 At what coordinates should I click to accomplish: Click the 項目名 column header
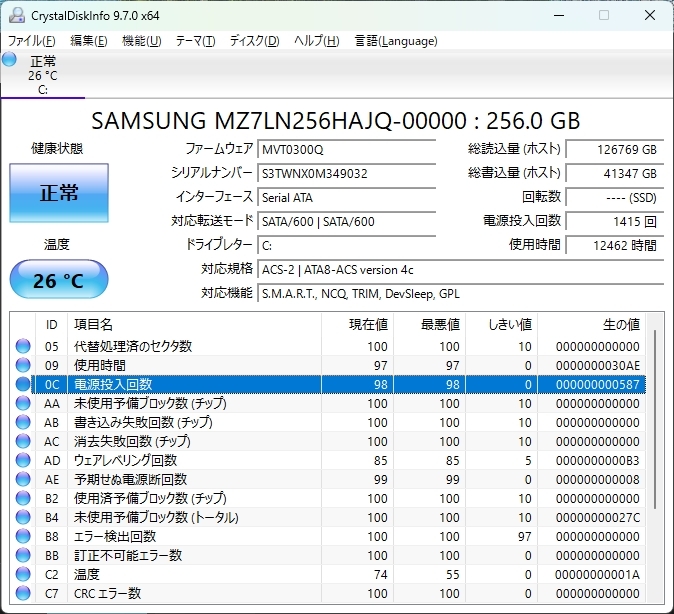[x=194, y=324]
